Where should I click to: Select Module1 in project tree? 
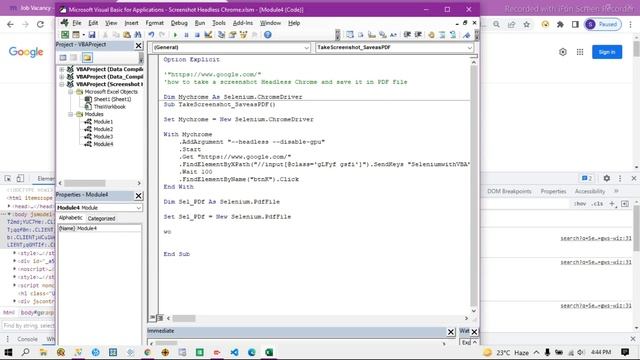click(103, 122)
